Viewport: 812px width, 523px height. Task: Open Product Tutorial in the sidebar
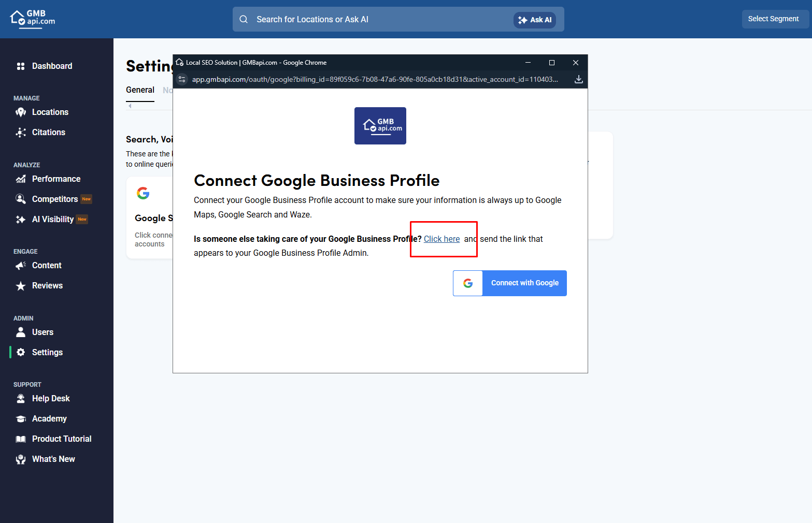click(62, 439)
